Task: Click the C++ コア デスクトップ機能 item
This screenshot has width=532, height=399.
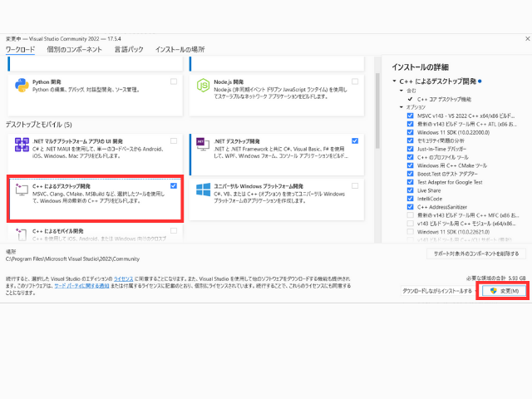Action: click(444, 99)
